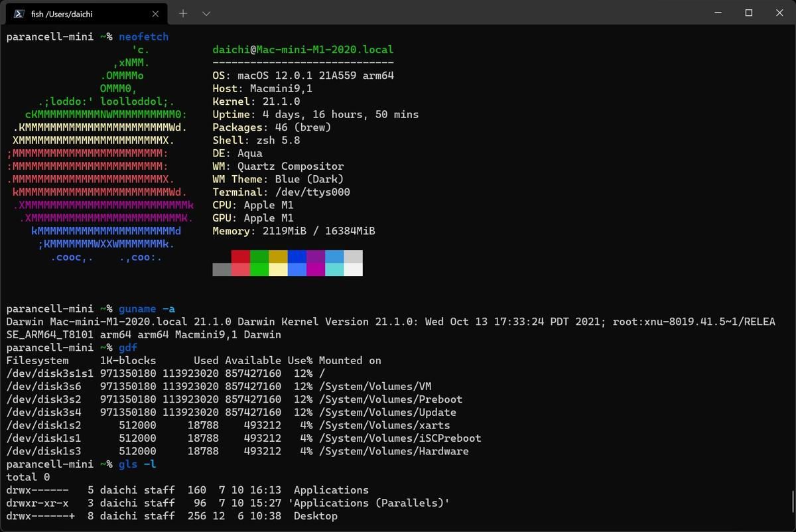Click the 'Applications' directory name in listing
Image resolution: width=796 pixels, height=532 pixels.
(331, 490)
